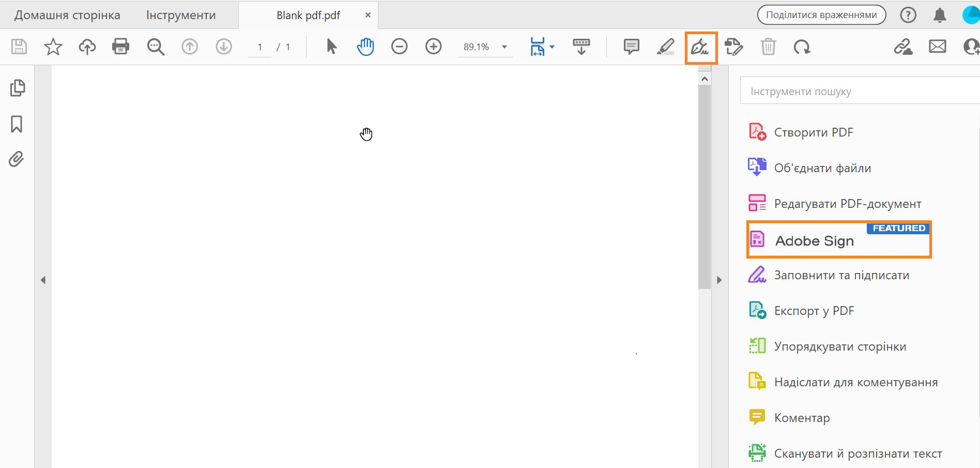This screenshot has width=980, height=468.
Task: Rotate the page clockwise
Action: (x=802, y=47)
